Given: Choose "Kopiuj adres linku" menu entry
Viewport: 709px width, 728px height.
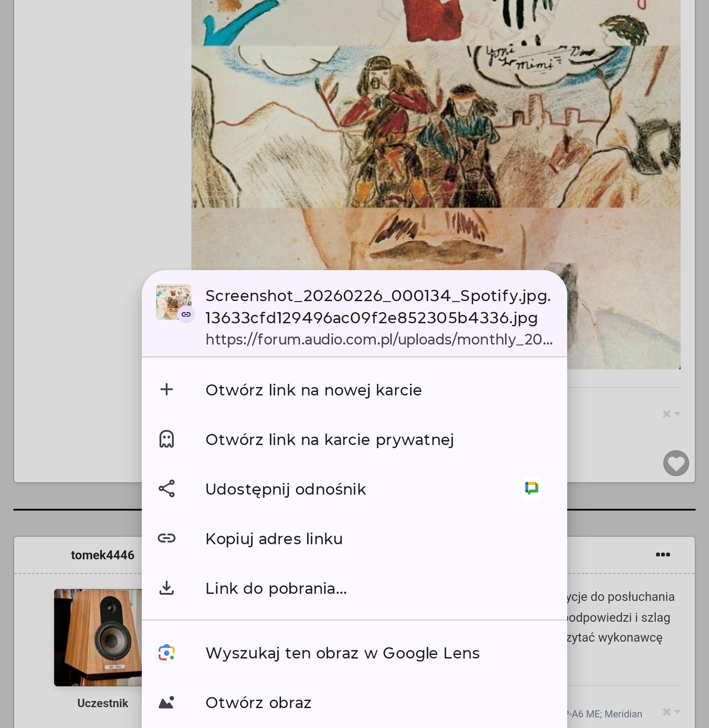Looking at the screenshot, I should coord(274,539).
